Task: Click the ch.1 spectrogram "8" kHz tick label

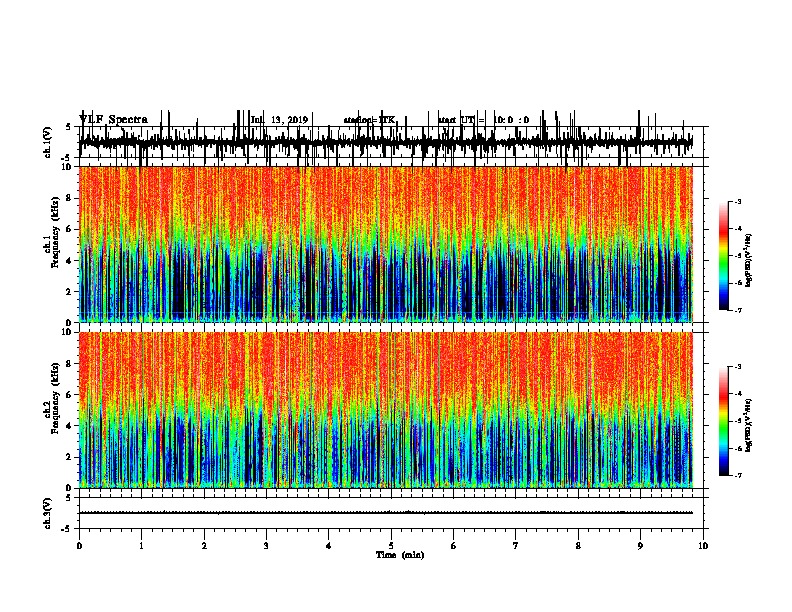Action: (70, 198)
